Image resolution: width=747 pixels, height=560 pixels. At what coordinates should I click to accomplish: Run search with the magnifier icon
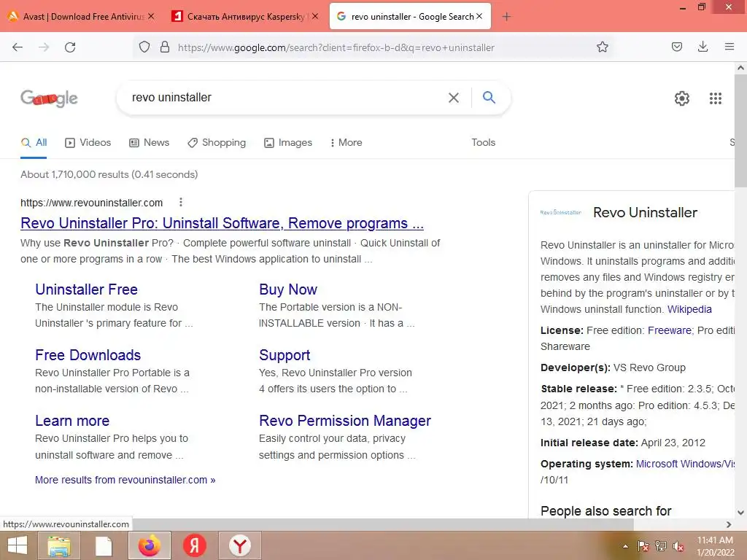489,97
